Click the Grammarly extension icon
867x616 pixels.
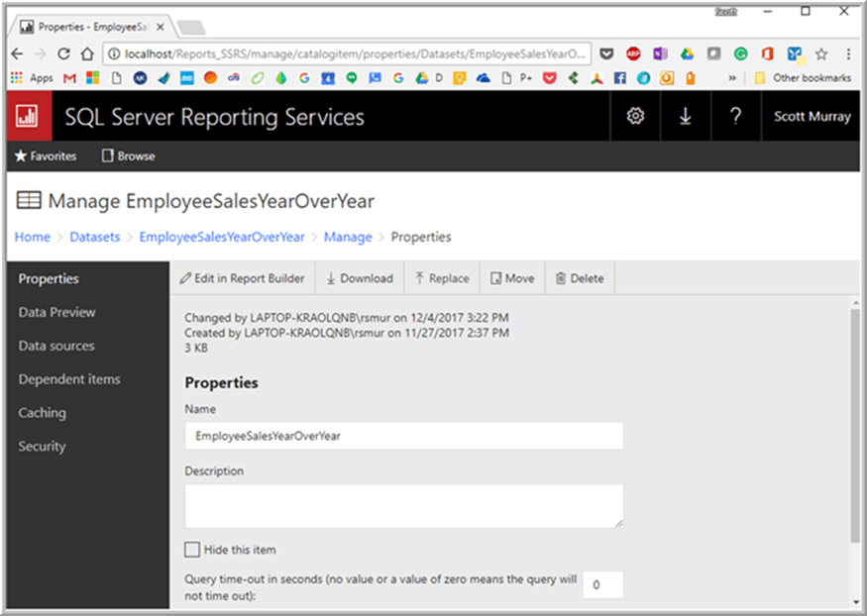[x=740, y=53]
